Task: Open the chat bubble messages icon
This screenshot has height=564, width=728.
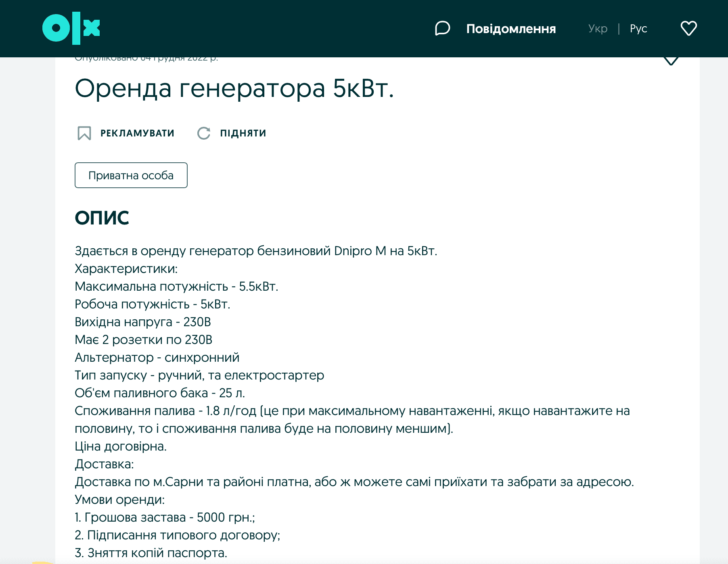Action: tap(442, 28)
